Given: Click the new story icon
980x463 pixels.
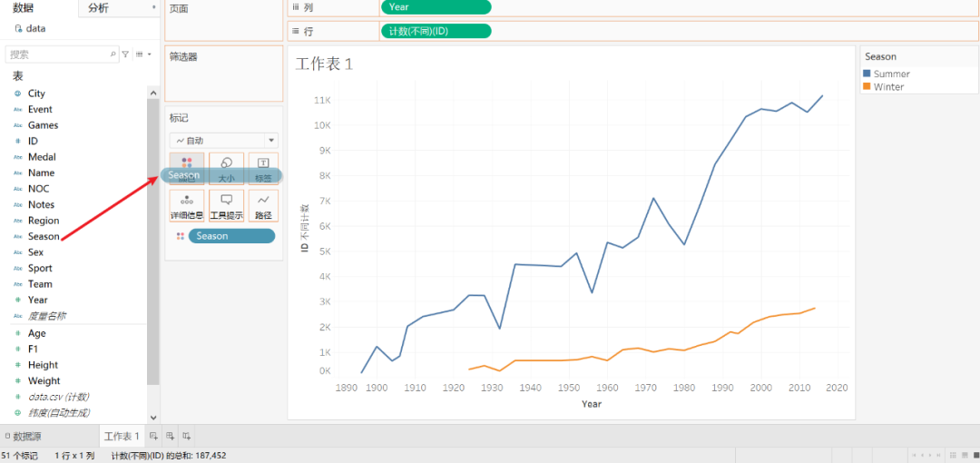Looking at the screenshot, I should [x=186, y=437].
